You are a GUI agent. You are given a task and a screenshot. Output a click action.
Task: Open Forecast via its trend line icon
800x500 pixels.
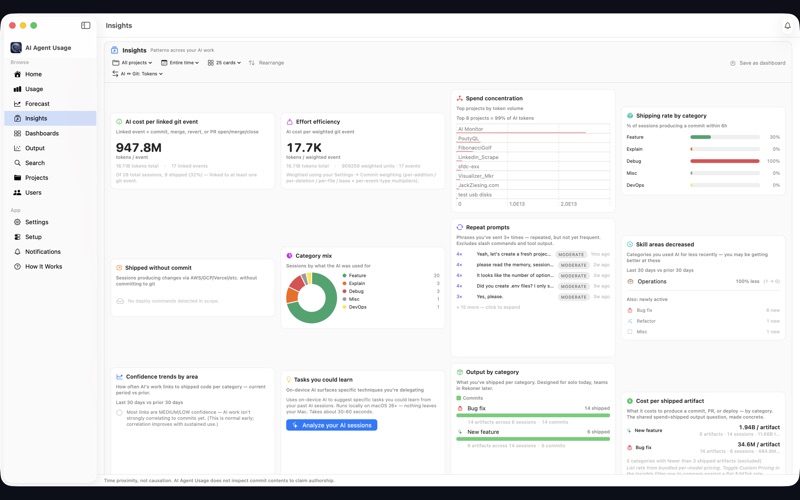pyautogui.click(x=17, y=104)
